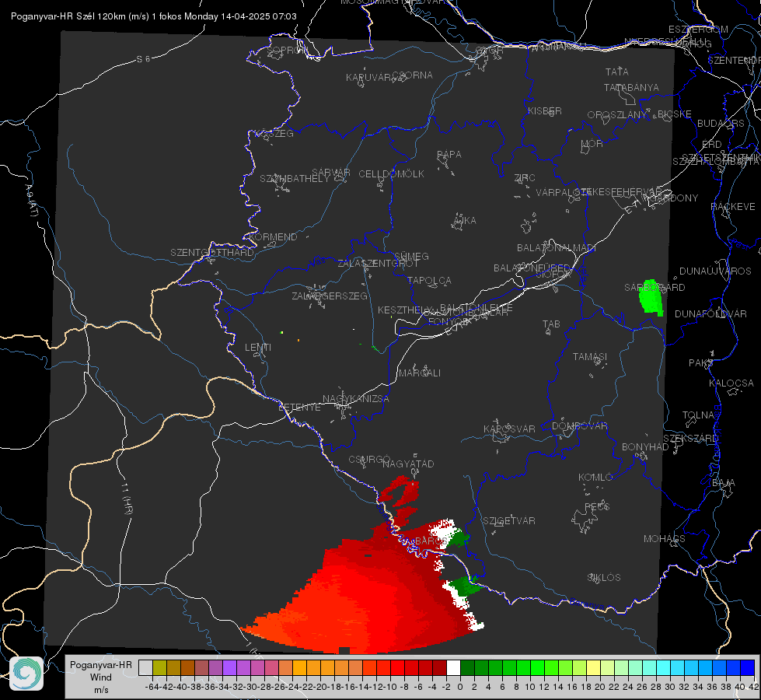The height and width of the screenshot is (700, 761).
Task: Select the TATABANYA label
Action: pos(631,87)
